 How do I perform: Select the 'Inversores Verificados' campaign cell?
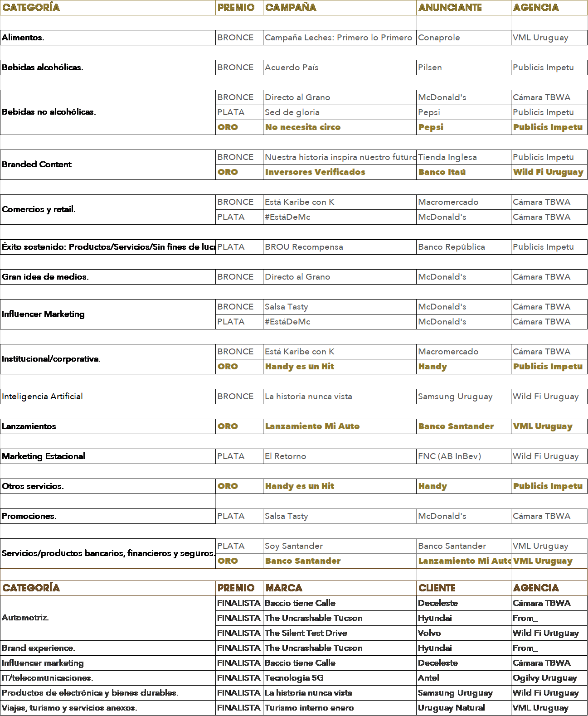pos(340,172)
